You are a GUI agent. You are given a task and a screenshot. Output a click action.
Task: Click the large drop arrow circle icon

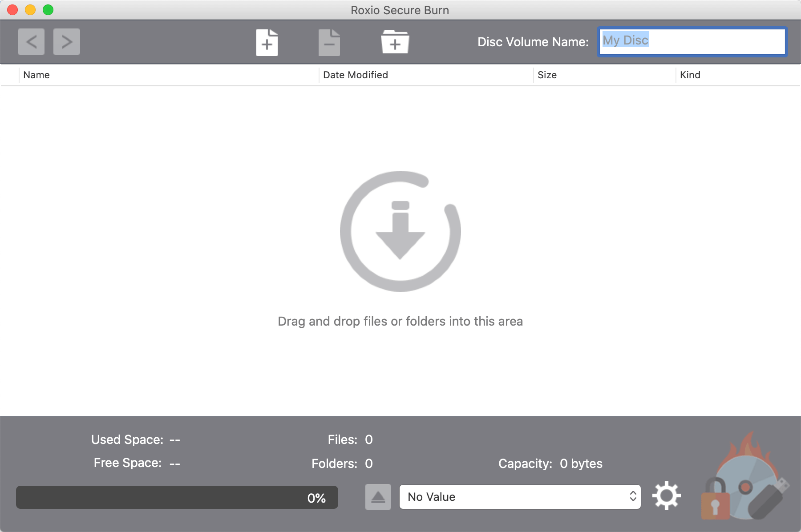(x=400, y=231)
